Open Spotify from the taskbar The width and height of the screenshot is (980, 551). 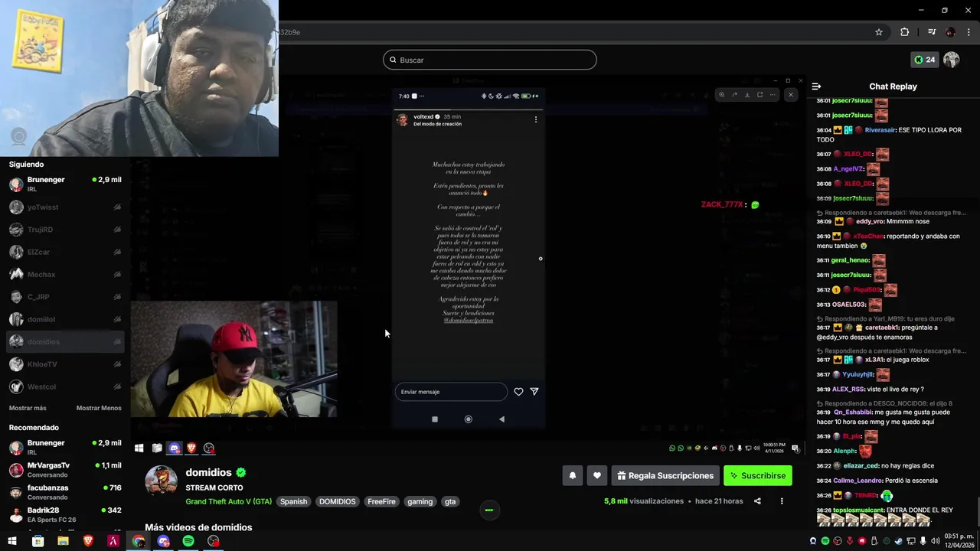[188, 541]
